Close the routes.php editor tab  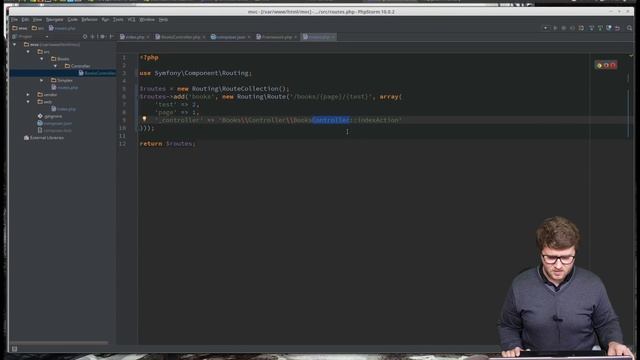click(333, 37)
